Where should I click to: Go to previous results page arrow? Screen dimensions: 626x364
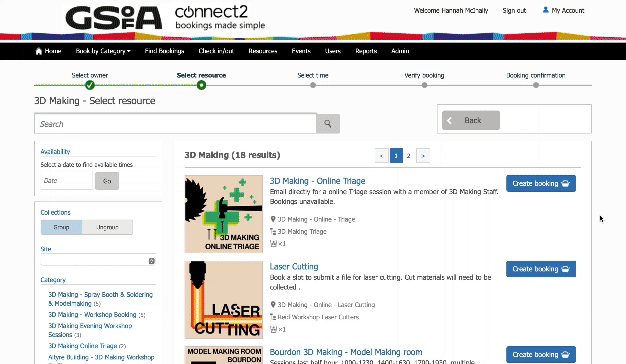[382, 156]
